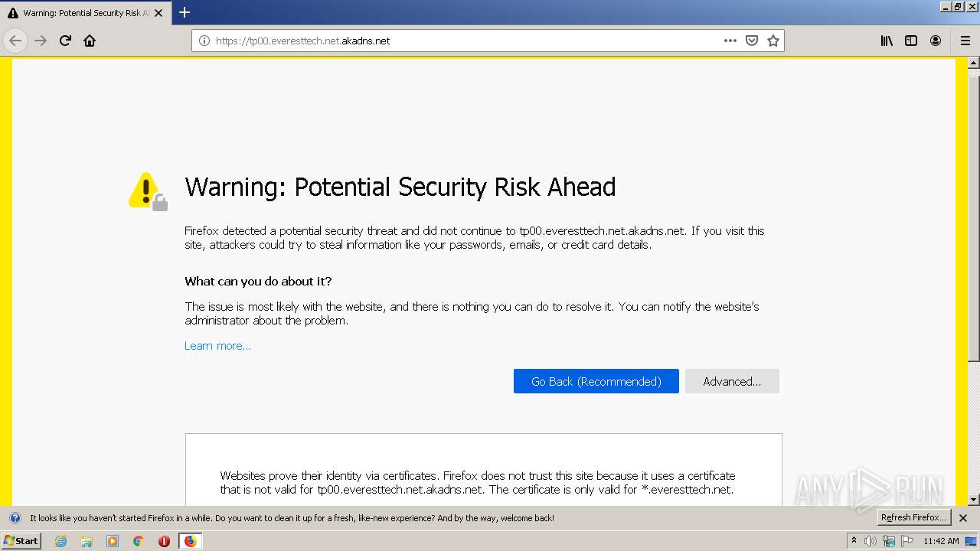
Task: Open a new tab with plus button
Action: (185, 12)
